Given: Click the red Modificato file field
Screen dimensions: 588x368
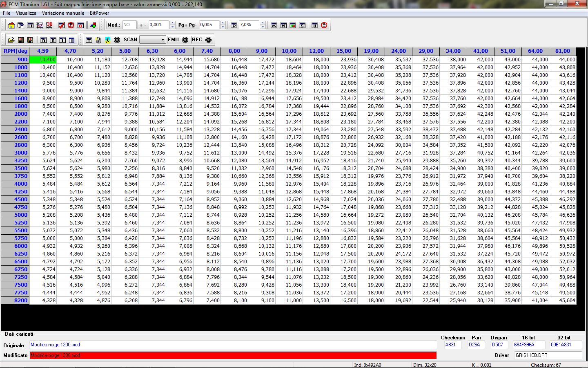Looking at the screenshot, I should [233, 355].
